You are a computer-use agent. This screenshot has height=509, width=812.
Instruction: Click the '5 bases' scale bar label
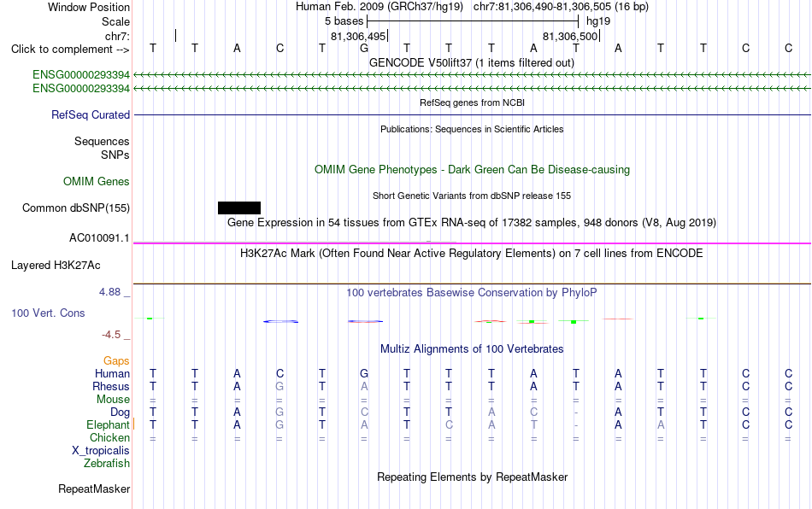(x=344, y=21)
